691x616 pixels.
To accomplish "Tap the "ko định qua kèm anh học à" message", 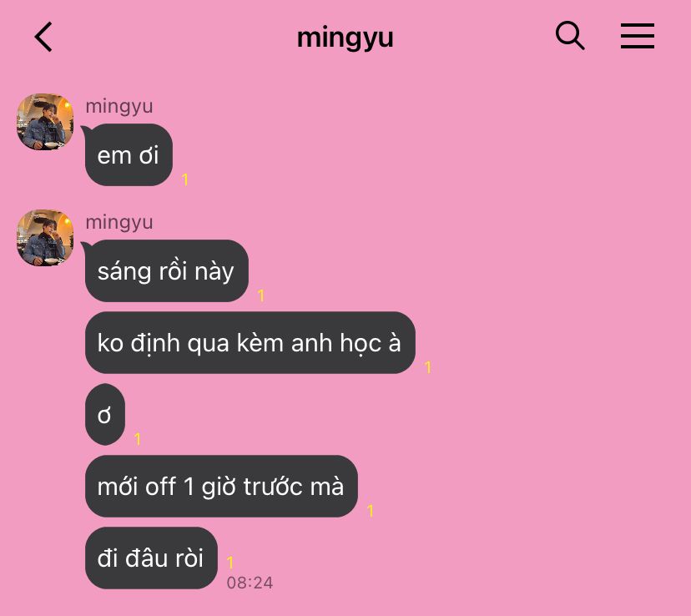I will (250, 342).
